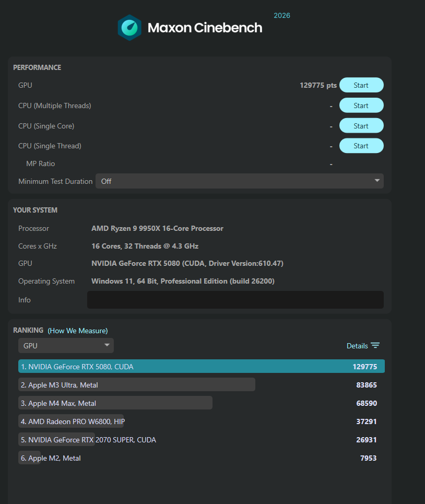Click the 83865 ranking score
The height and width of the screenshot is (504, 425).
click(x=367, y=385)
